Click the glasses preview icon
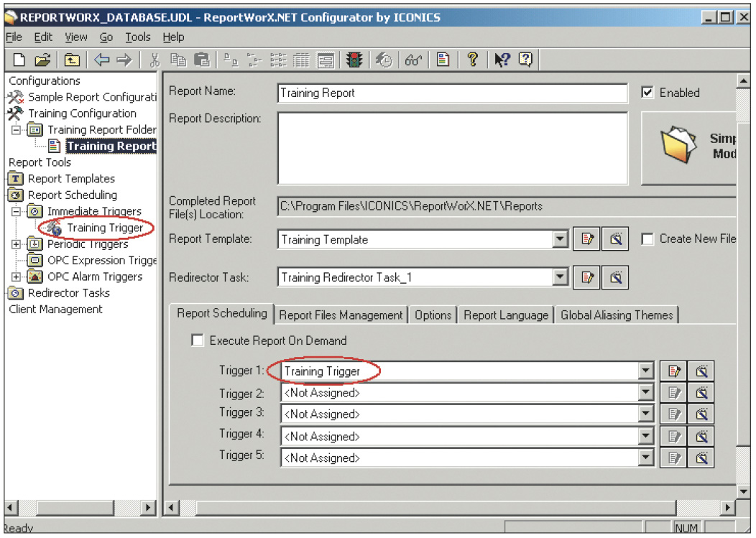The width and height of the screenshot is (756, 538). click(x=414, y=60)
